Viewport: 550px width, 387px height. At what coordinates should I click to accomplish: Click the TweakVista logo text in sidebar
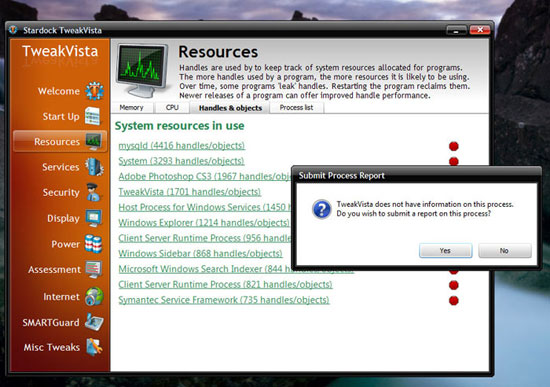[60, 51]
